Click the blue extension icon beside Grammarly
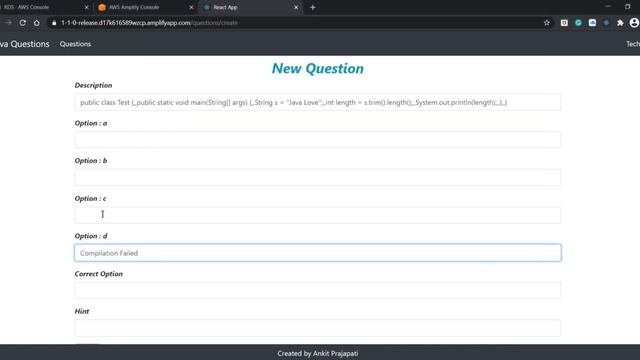The height and width of the screenshot is (360, 640). point(592,23)
